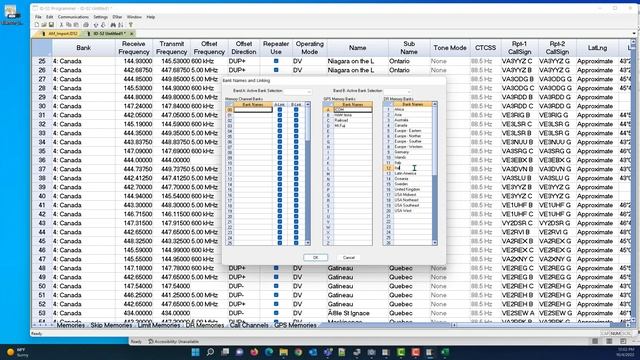
Task: Click the Save toolbar icon
Action: coord(51,25)
